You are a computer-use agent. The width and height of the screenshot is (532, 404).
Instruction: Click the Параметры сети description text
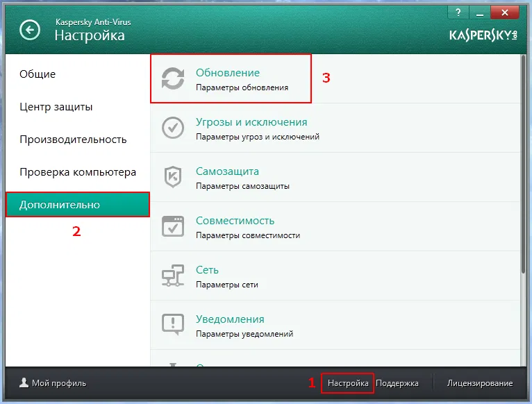[227, 285]
